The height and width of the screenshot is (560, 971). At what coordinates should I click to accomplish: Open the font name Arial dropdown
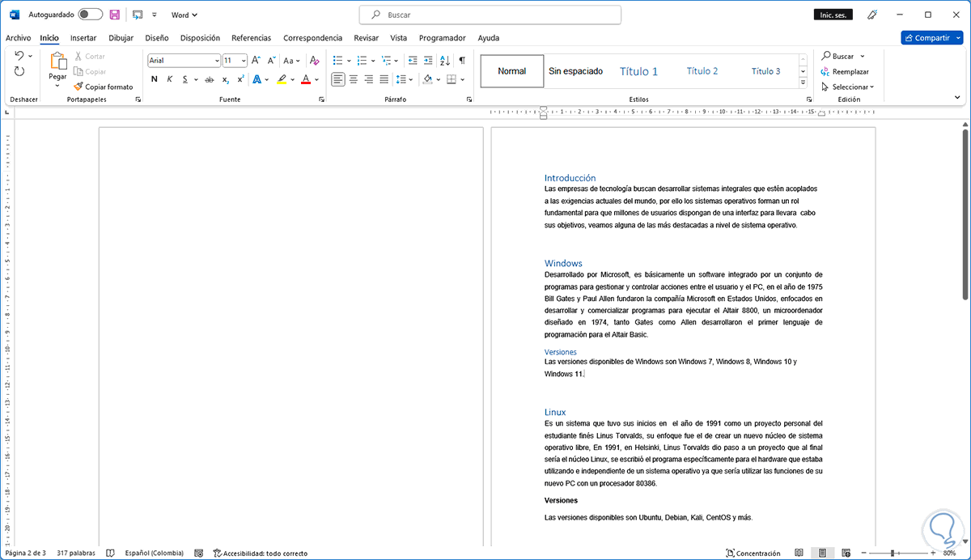(217, 61)
